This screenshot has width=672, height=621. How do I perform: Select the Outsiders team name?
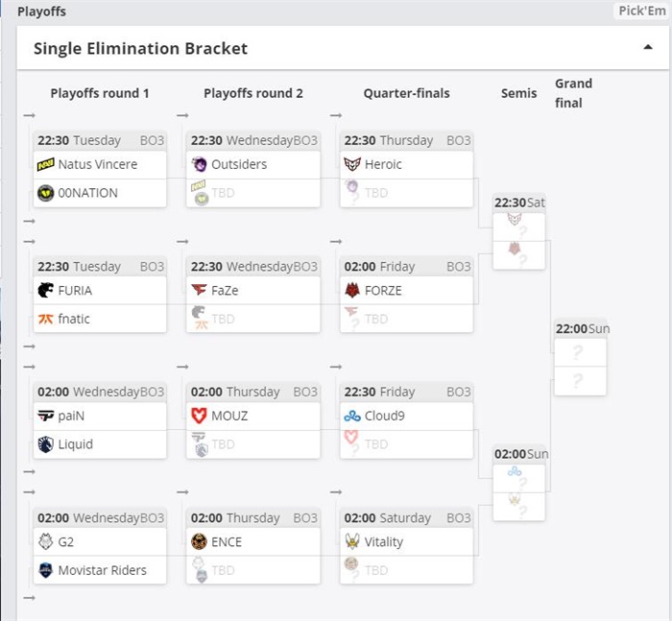(239, 164)
